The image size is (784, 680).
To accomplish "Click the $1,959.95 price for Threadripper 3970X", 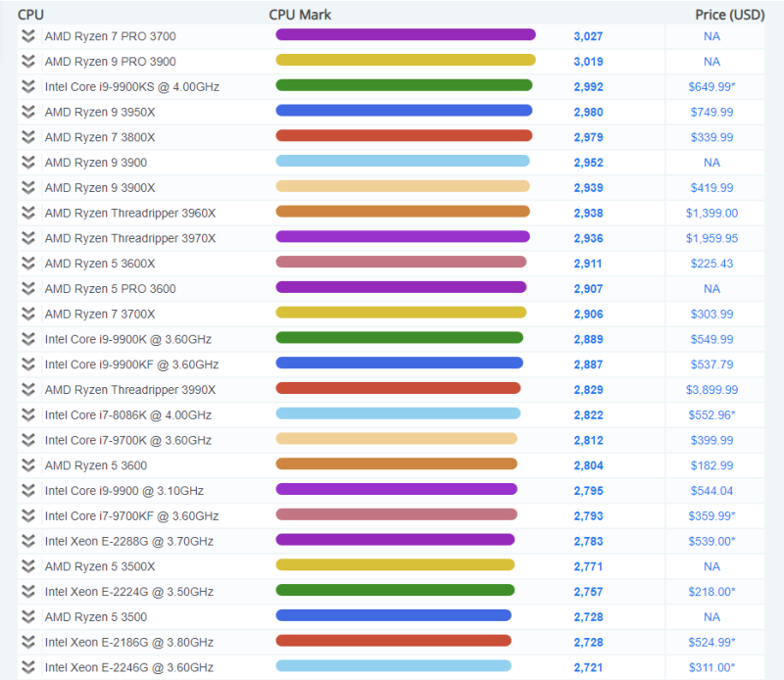I will coord(712,238).
